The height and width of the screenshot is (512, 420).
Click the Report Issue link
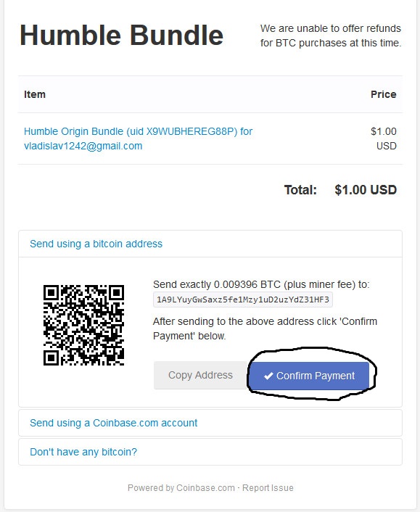click(x=268, y=488)
